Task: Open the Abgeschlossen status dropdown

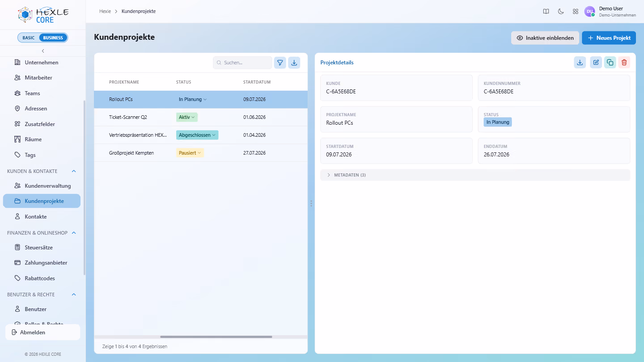Action: (x=197, y=135)
